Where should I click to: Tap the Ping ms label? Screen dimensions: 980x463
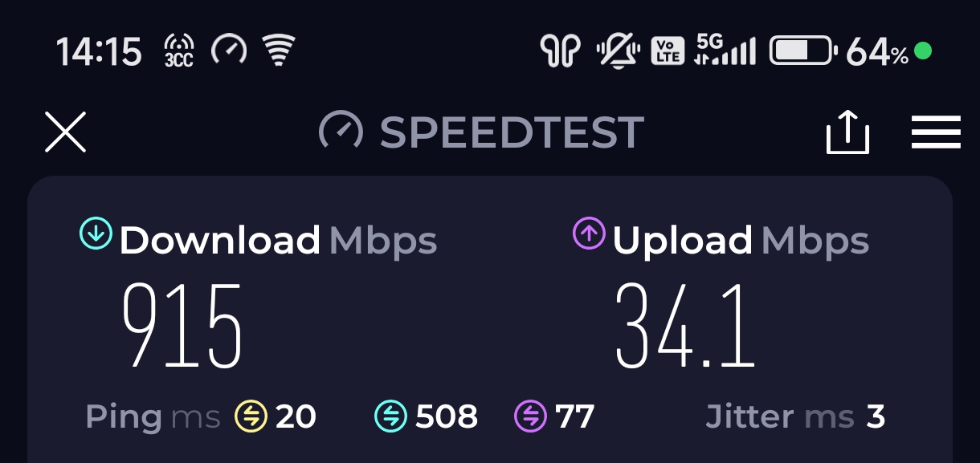click(153, 417)
